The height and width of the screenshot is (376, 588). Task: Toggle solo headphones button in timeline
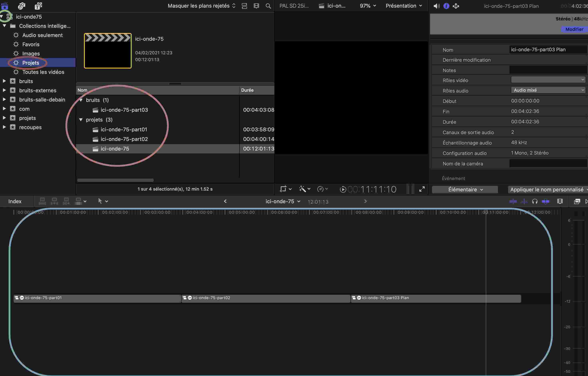pos(535,201)
